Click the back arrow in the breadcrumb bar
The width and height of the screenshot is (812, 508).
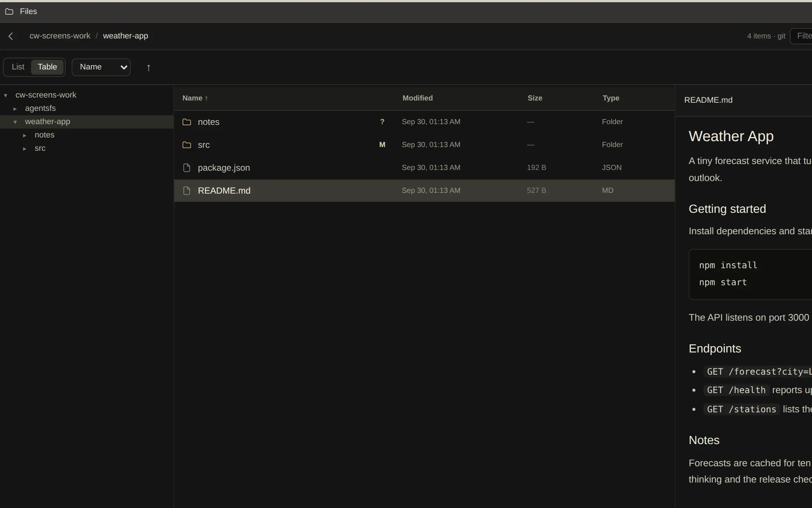(11, 36)
